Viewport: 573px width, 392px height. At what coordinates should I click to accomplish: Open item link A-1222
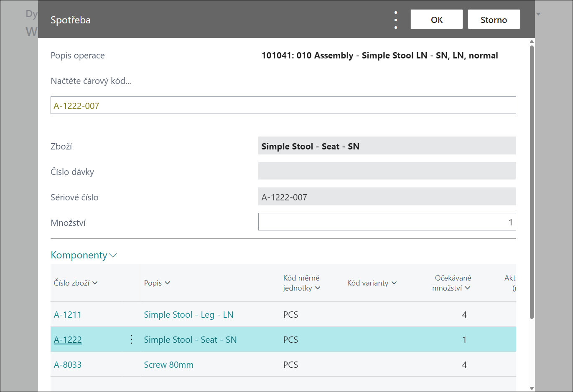[68, 340]
